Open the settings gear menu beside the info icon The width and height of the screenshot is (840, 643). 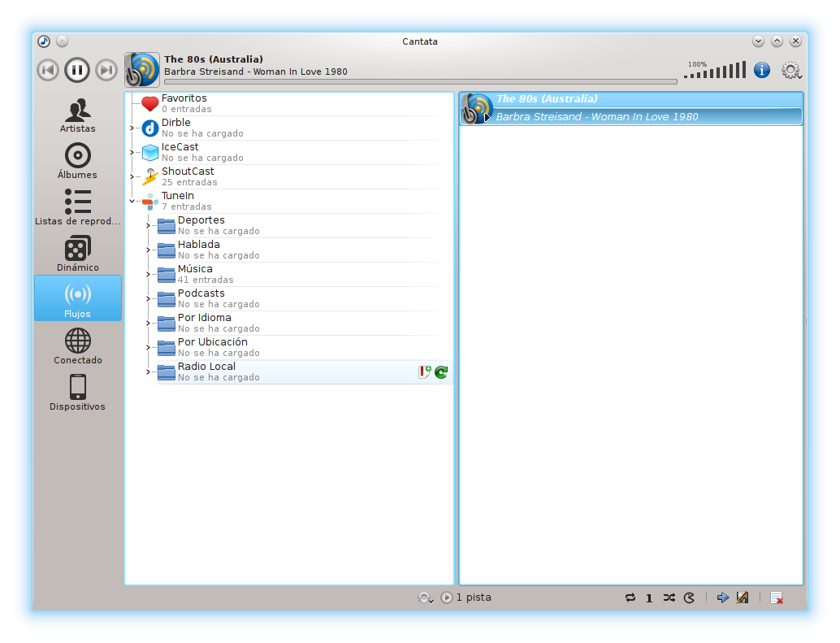point(790,70)
